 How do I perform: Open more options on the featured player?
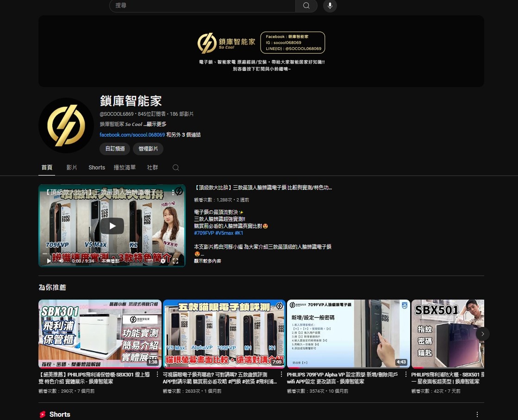pos(173,192)
